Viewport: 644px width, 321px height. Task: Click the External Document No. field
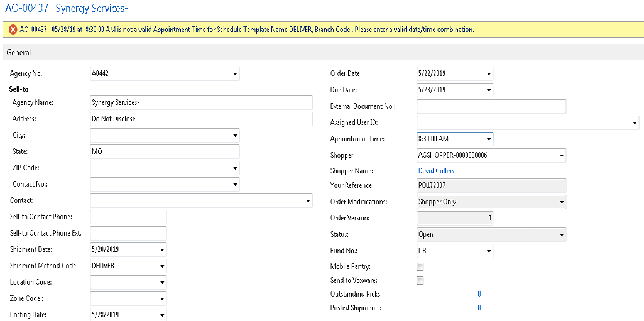click(491, 107)
